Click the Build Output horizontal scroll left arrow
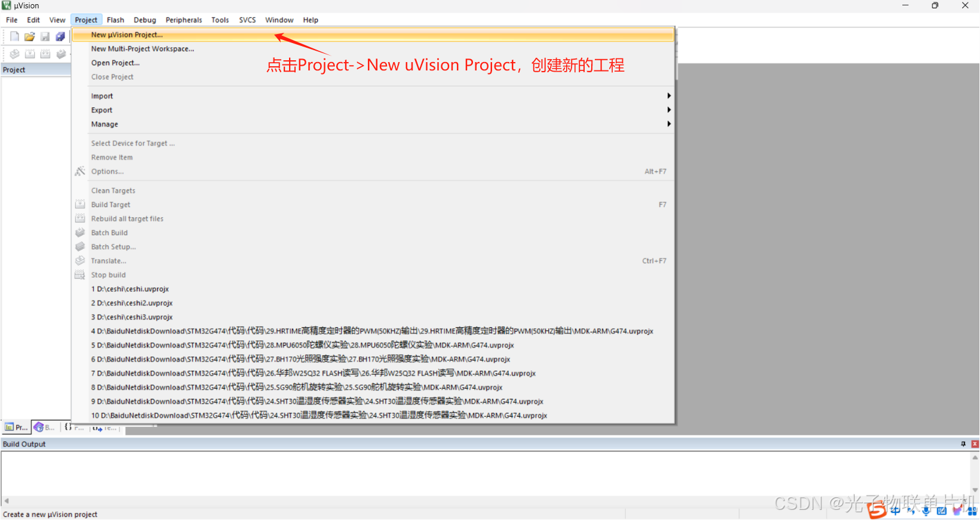This screenshot has width=980, height=520. [7, 501]
